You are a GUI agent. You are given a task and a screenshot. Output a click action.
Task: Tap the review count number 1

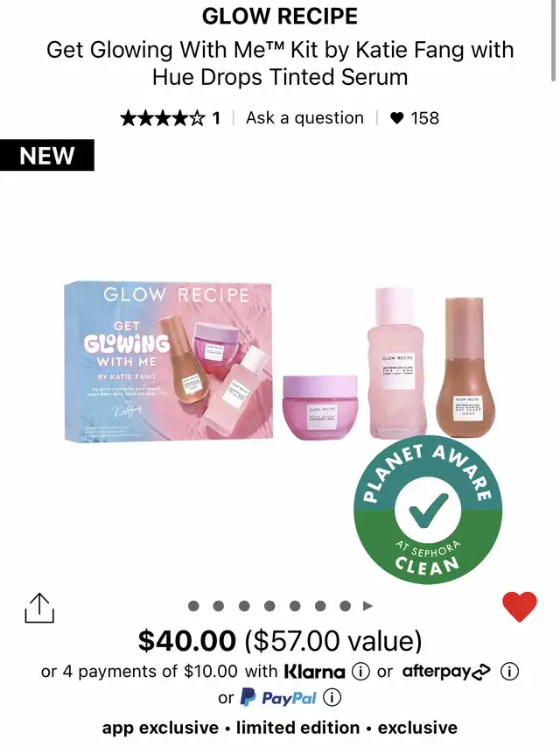(216, 117)
